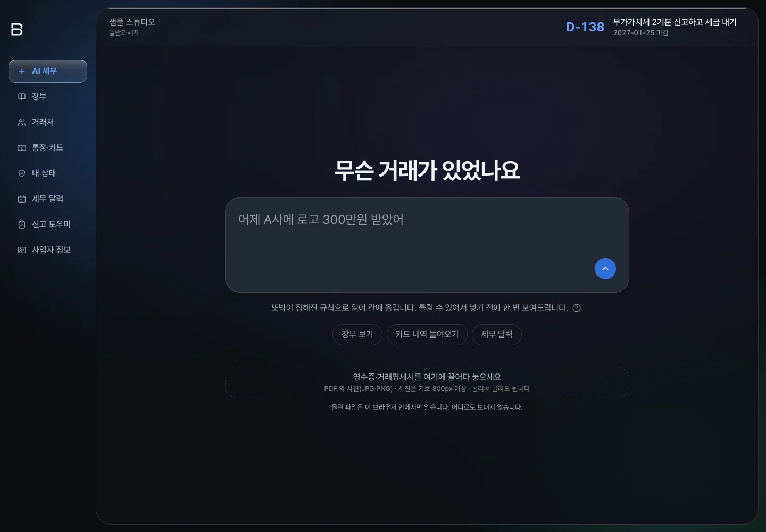
Task: Click the blue send arrow button
Action: coord(605,269)
